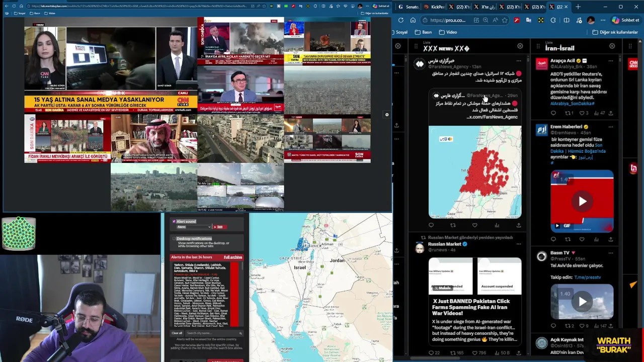The height and width of the screenshot is (362, 644).
Task: Enable the Desktop notifications checkbox
Action: click(174, 239)
